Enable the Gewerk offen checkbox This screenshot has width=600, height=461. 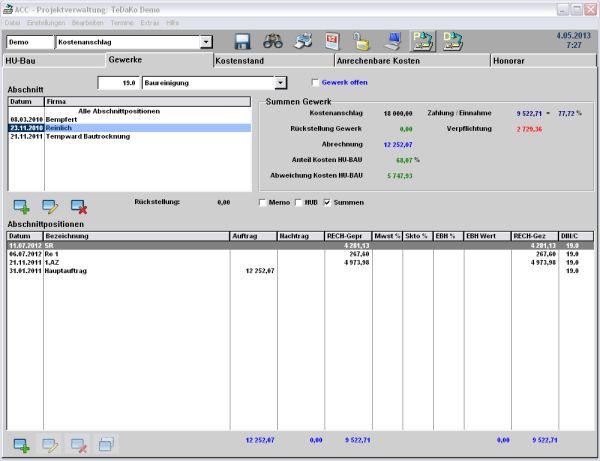pyautogui.click(x=314, y=82)
